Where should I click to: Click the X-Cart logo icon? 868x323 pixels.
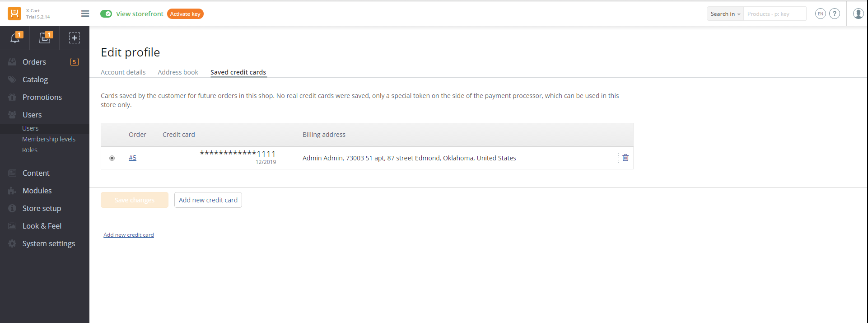pyautogui.click(x=14, y=14)
